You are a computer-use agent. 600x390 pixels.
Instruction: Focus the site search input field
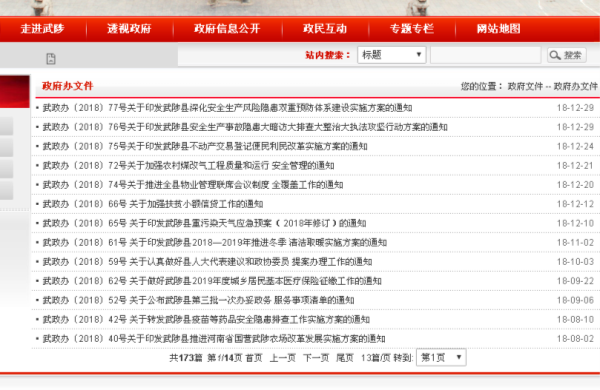coord(486,55)
